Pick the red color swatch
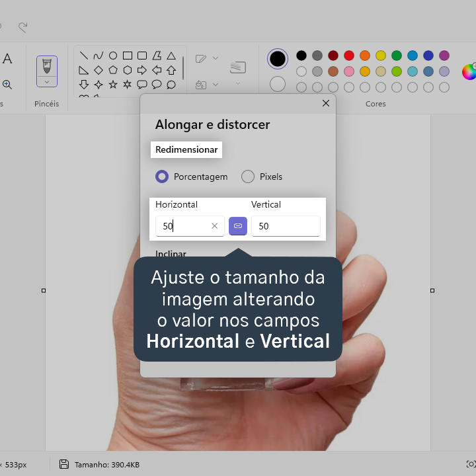The width and height of the screenshot is (476, 476). pos(349,56)
